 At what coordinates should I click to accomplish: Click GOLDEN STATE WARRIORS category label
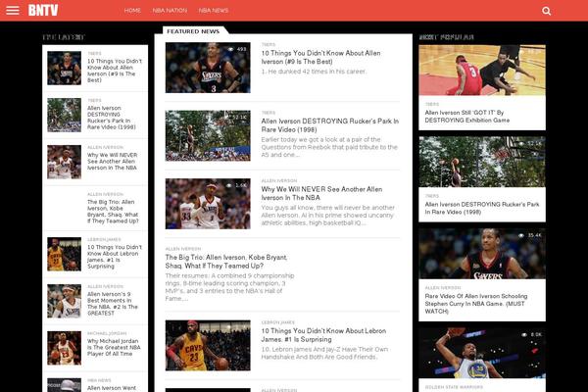[x=454, y=387]
